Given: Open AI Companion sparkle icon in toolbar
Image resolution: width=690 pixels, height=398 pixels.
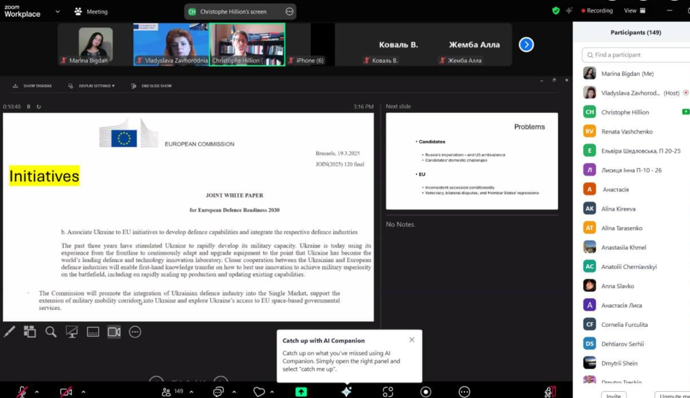Looking at the screenshot, I should (x=346, y=391).
